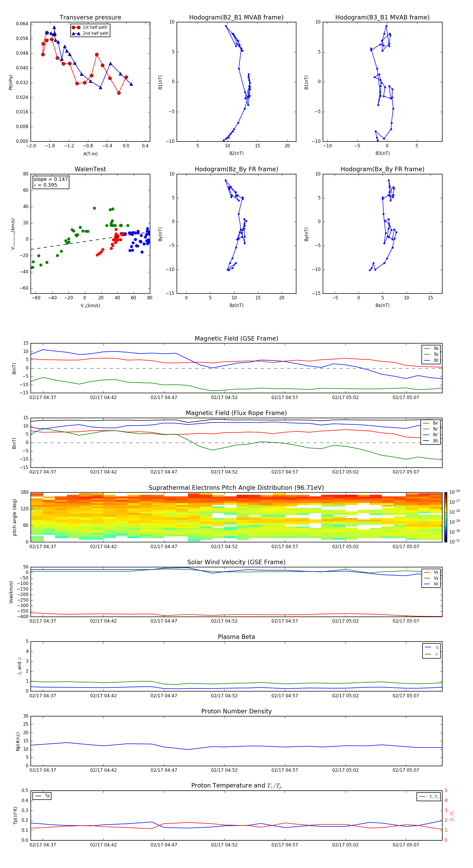The image size is (473, 868).
Task: Select "By" in the GSE magnetic field legend
Action: [x=431, y=354]
